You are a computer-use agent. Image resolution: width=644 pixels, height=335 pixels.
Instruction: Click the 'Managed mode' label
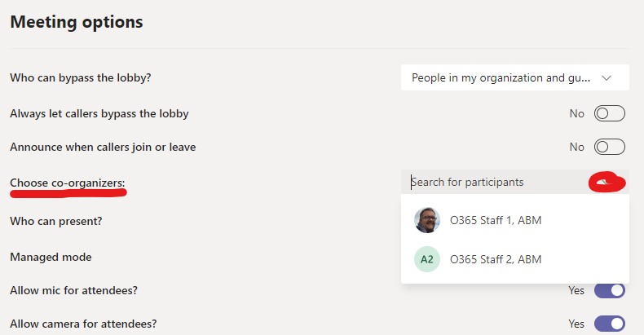51,257
